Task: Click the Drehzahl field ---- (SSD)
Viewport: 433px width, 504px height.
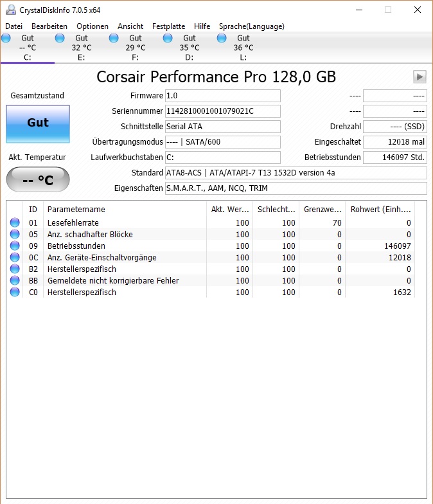Action: [x=394, y=127]
